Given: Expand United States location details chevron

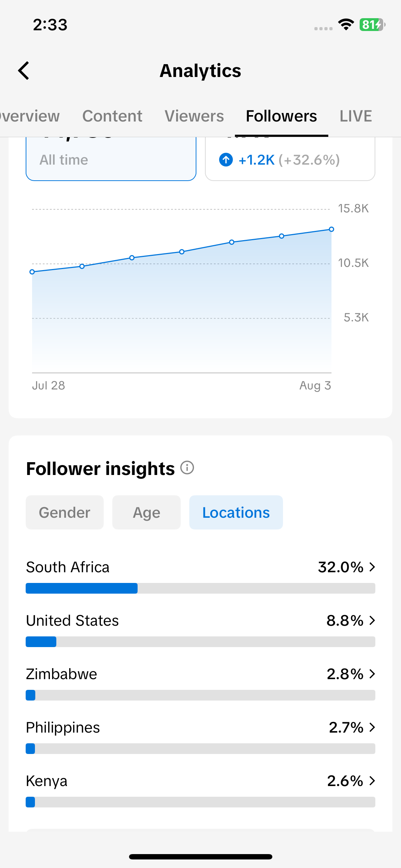Looking at the screenshot, I should click(372, 620).
